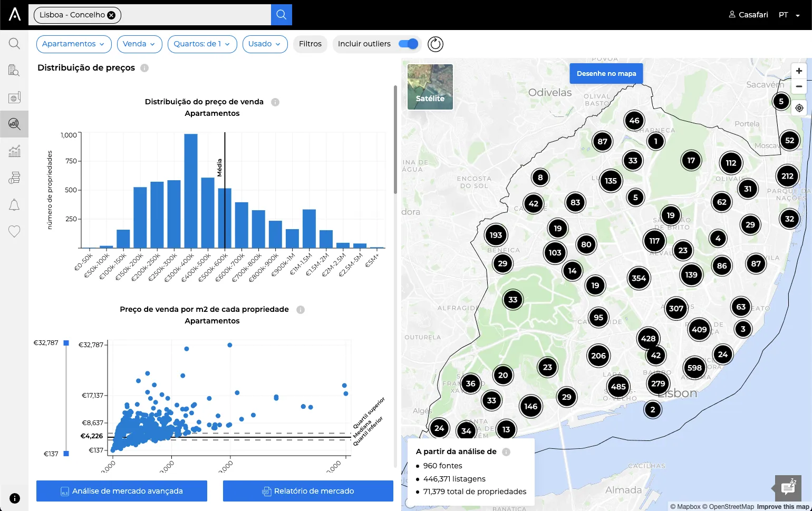Click the info icon at sidebar bottom
This screenshot has width=812, height=511.
pos(15,498)
